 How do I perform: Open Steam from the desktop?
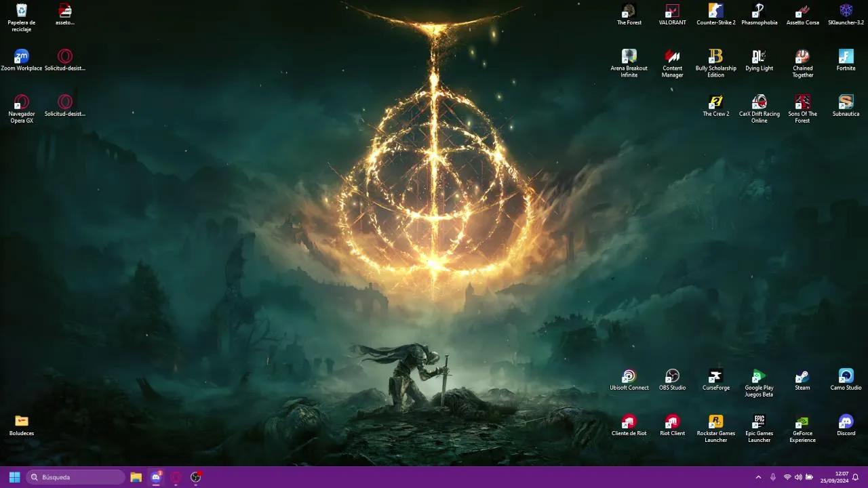[x=802, y=377]
